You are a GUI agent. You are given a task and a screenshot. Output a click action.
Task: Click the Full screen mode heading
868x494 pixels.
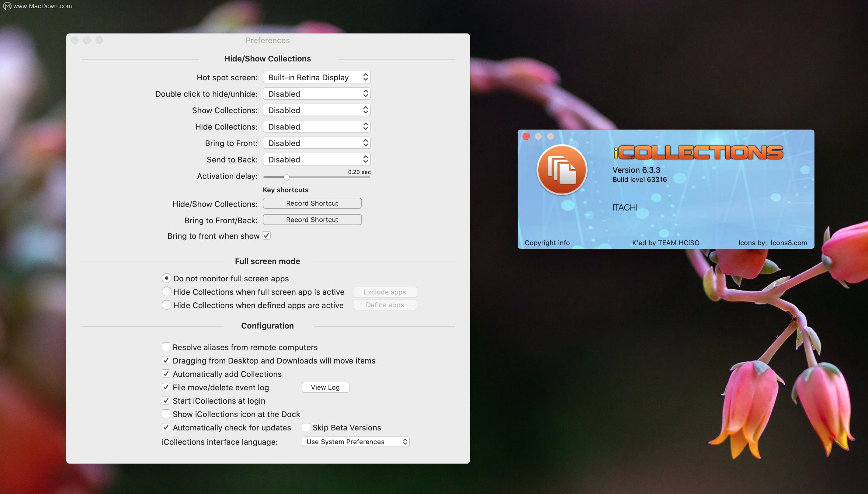pyautogui.click(x=267, y=261)
